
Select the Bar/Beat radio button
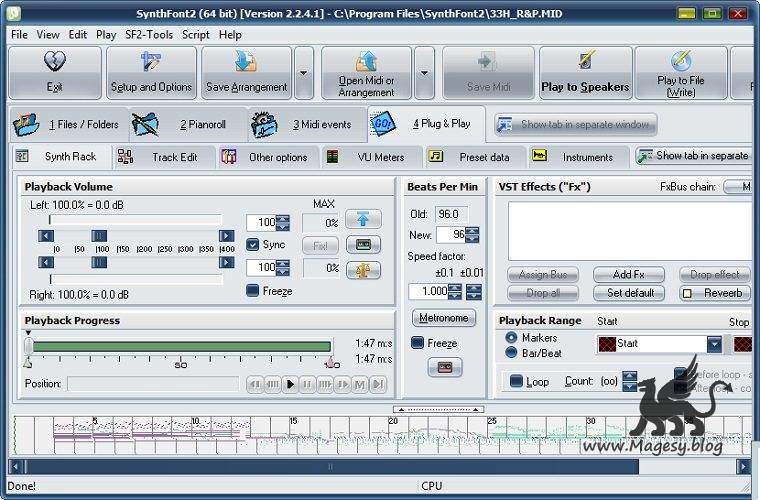(511, 352)
